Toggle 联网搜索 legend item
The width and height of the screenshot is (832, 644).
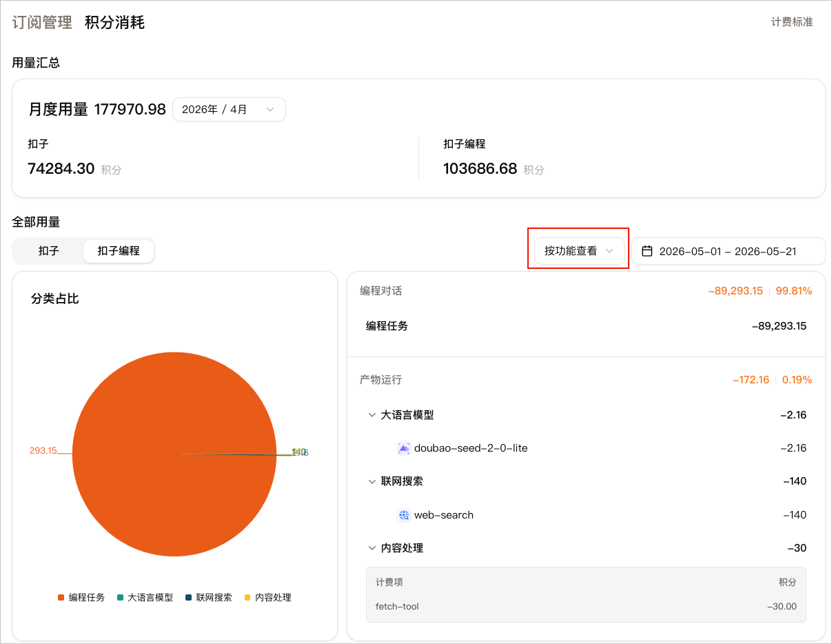[208, 598]
